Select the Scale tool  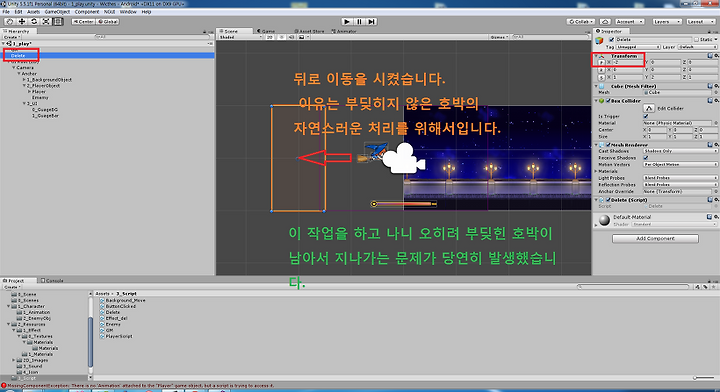[46, 22]
